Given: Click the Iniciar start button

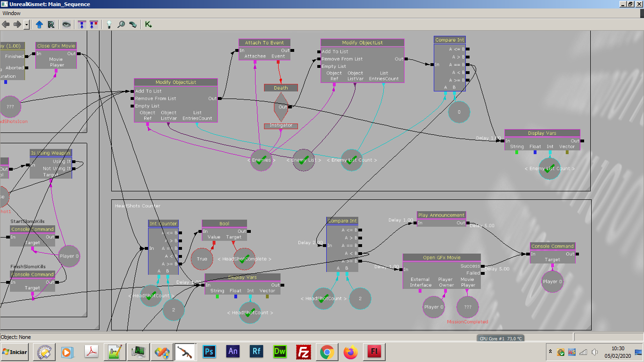Looking at the screenshot, I should 15,352.
